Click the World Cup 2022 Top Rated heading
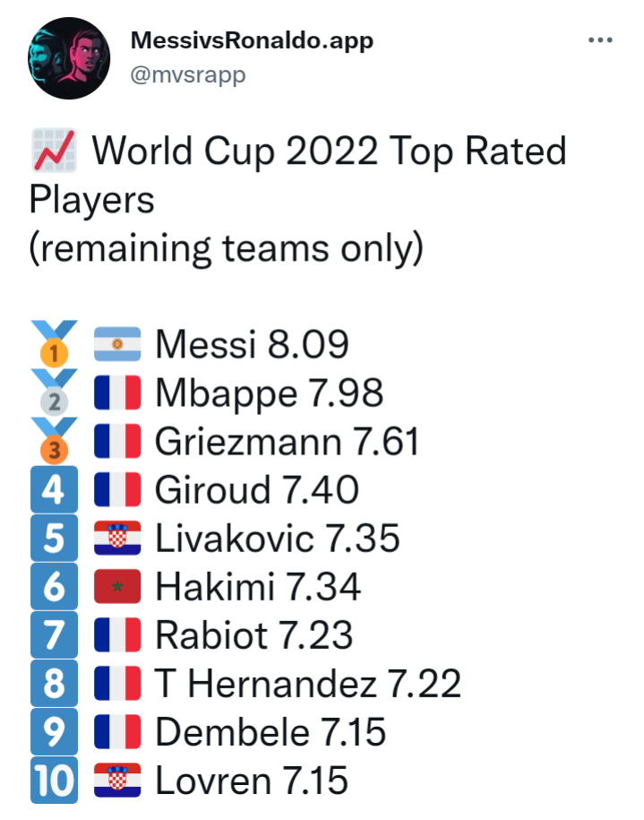Screen dimensions: 644x820 [330, 151]
